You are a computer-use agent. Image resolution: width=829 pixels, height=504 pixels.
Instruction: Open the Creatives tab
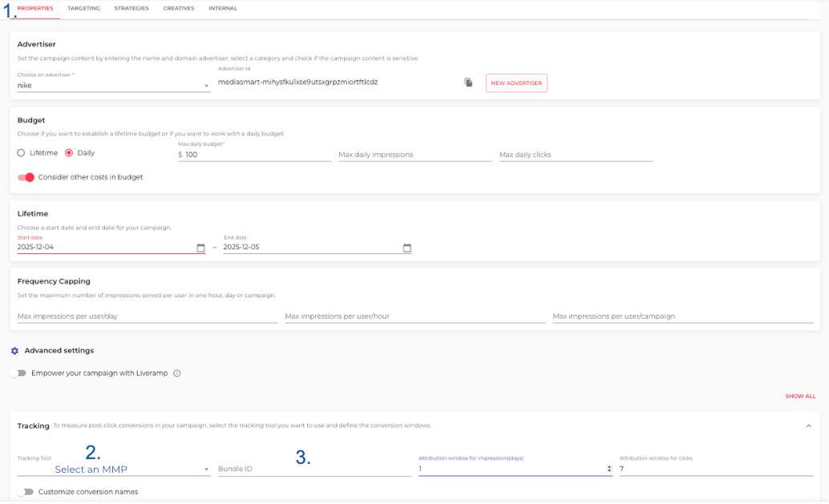179,8
